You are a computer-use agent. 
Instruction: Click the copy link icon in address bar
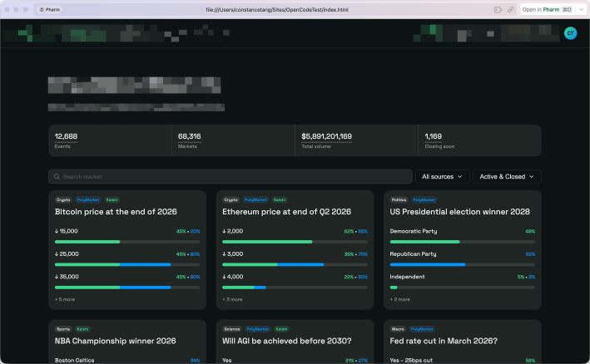(510, 10)
